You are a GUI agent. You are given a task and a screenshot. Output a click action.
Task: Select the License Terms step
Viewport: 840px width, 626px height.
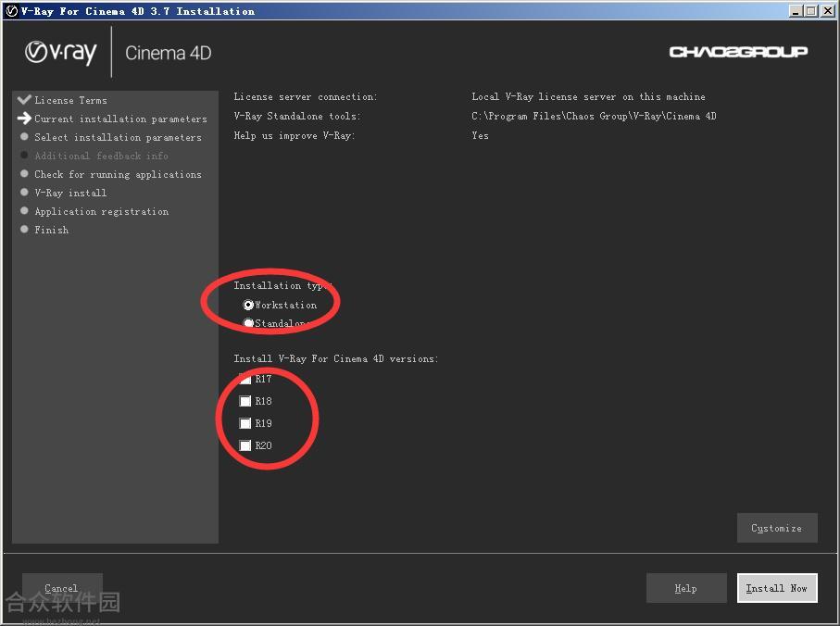point(70,100)
